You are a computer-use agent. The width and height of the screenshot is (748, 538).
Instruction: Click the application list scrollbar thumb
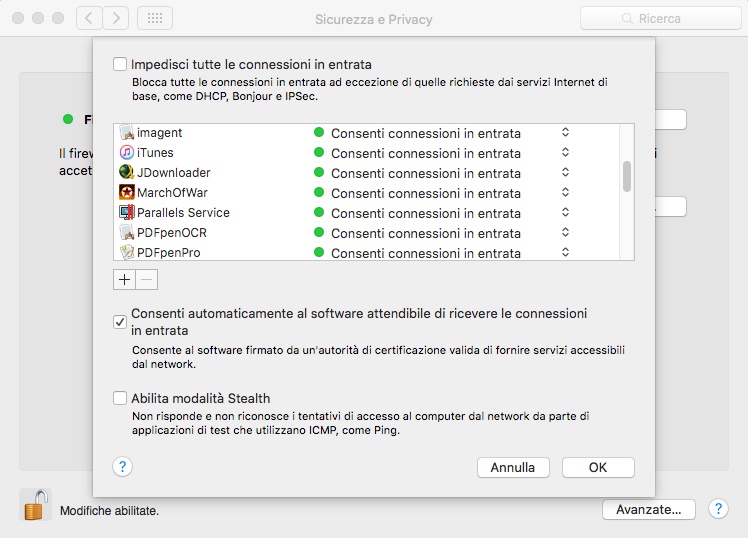pos(627,176)
